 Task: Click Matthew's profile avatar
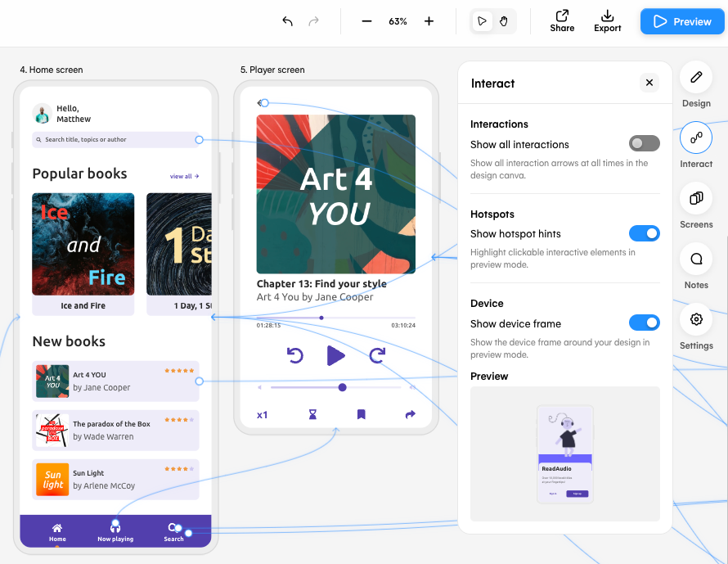[x=42, y=113]
